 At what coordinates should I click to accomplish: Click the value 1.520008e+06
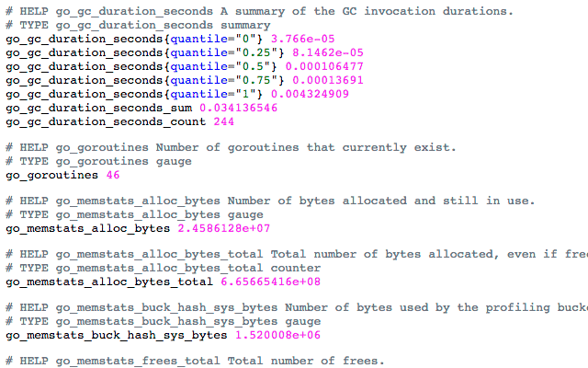[x=277, y=335]
